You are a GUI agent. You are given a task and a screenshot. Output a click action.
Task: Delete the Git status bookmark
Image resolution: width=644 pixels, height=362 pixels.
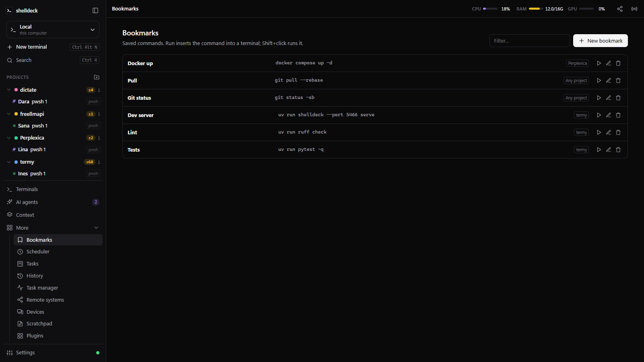point(618,98)
